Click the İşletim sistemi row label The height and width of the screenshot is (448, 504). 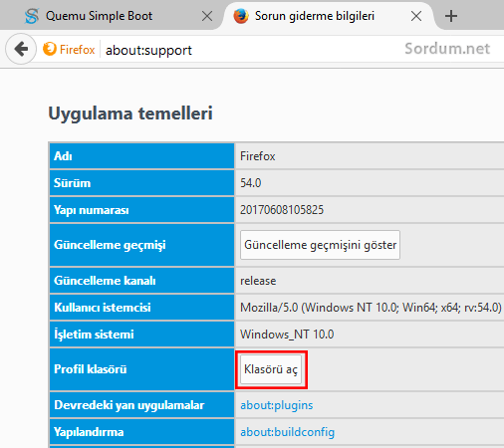point(94,335)
